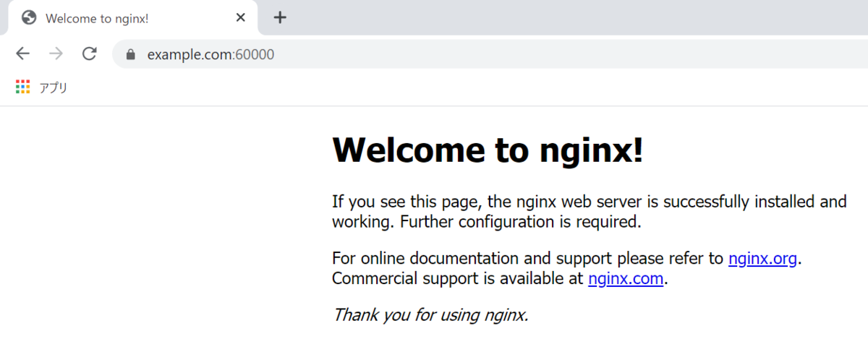Click the padlock security icon in address bar

tap(131, 54)
